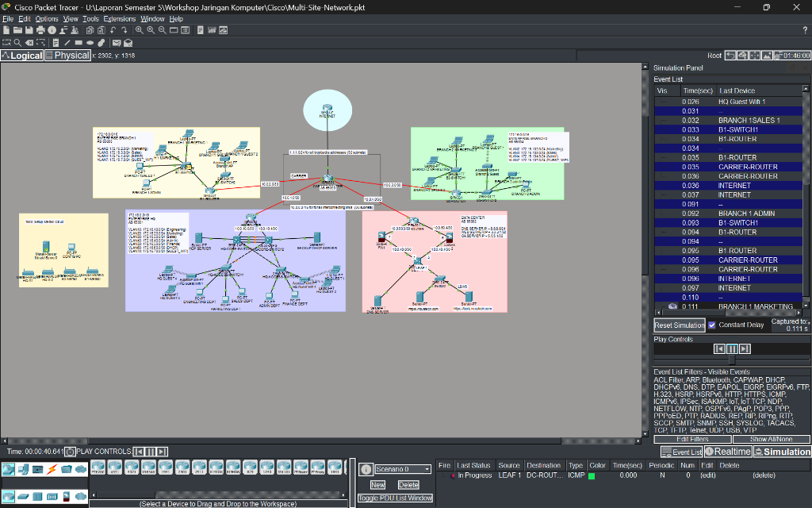
Task: Undo the last action using the toolbar arrow
Action: pyautogui.click(x=113, y=30)
